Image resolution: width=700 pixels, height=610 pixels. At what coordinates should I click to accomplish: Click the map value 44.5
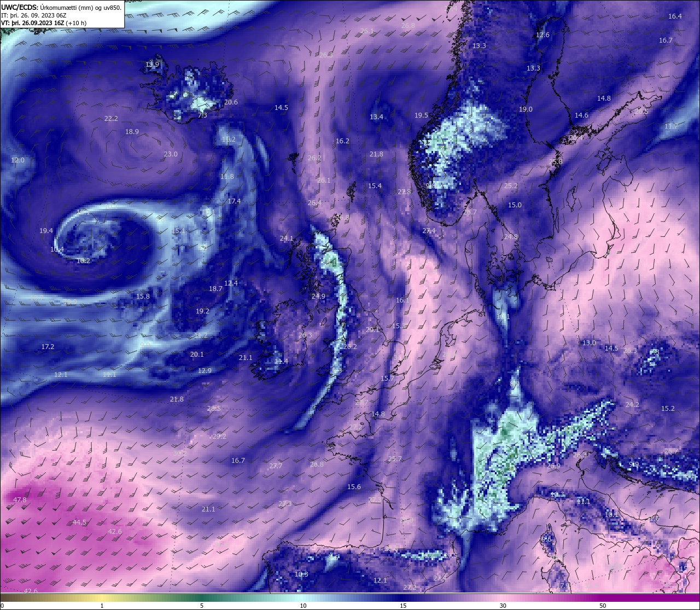tap(79, 522)
